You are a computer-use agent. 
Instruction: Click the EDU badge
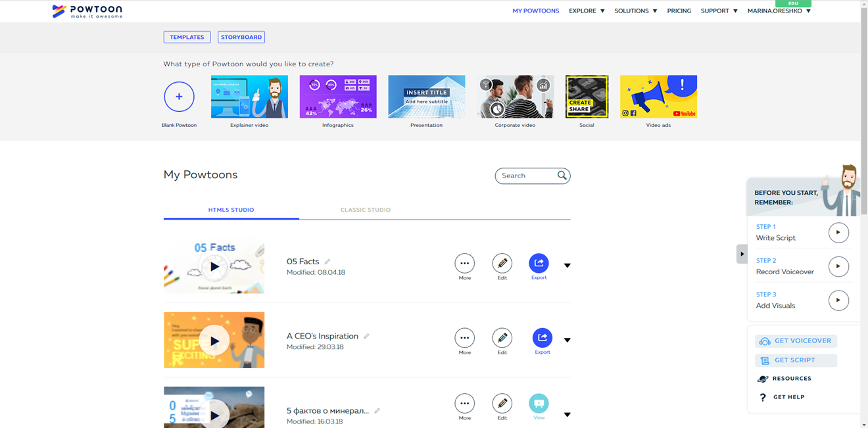(793, 3)
